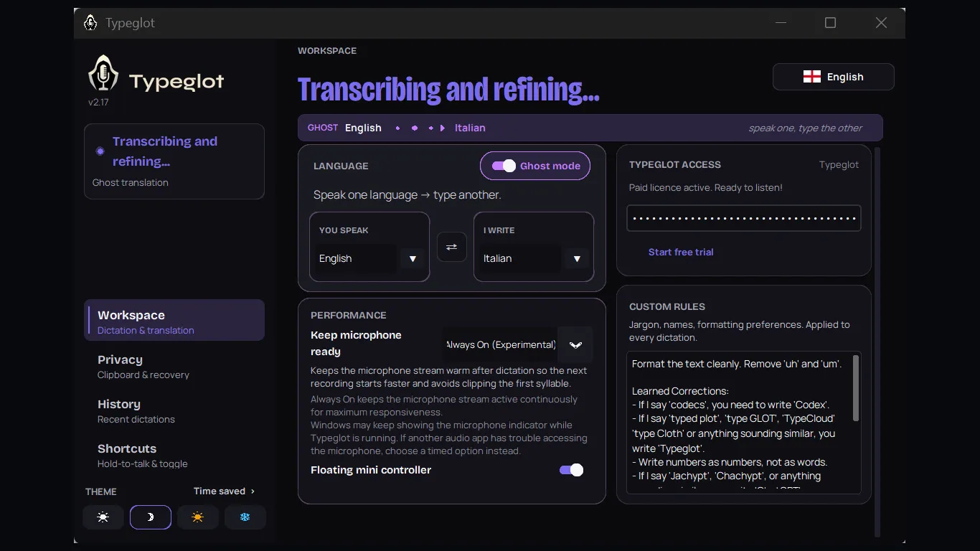
Task: Select the orange sun theme
Action: (x=198, y=517)
